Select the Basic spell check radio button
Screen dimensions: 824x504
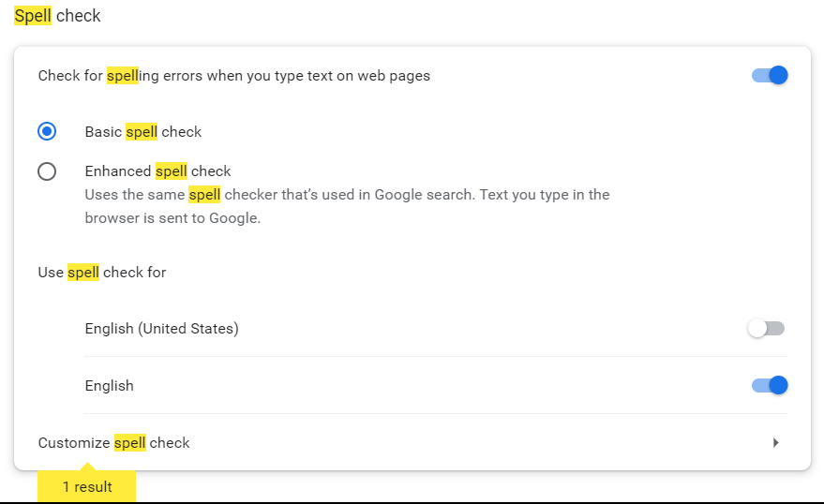pos(47,131)
